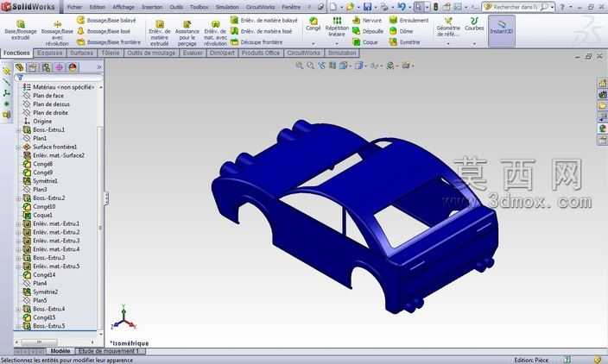Open the Affichage menu

(123, 7)
